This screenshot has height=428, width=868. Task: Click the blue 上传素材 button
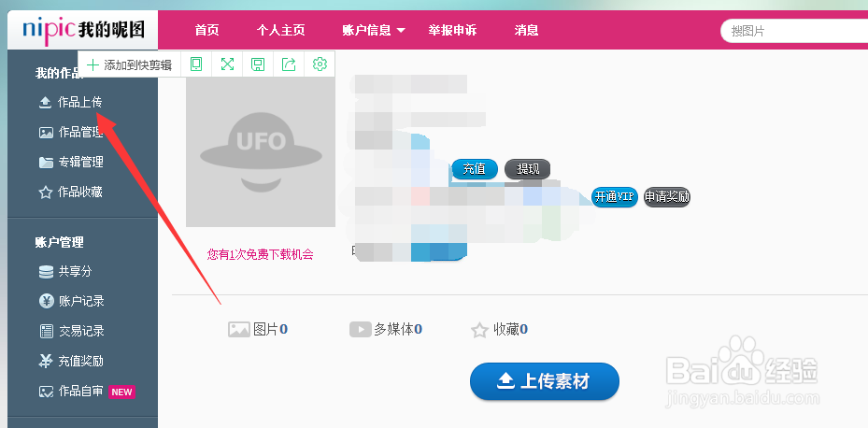[x=544, y=380]
